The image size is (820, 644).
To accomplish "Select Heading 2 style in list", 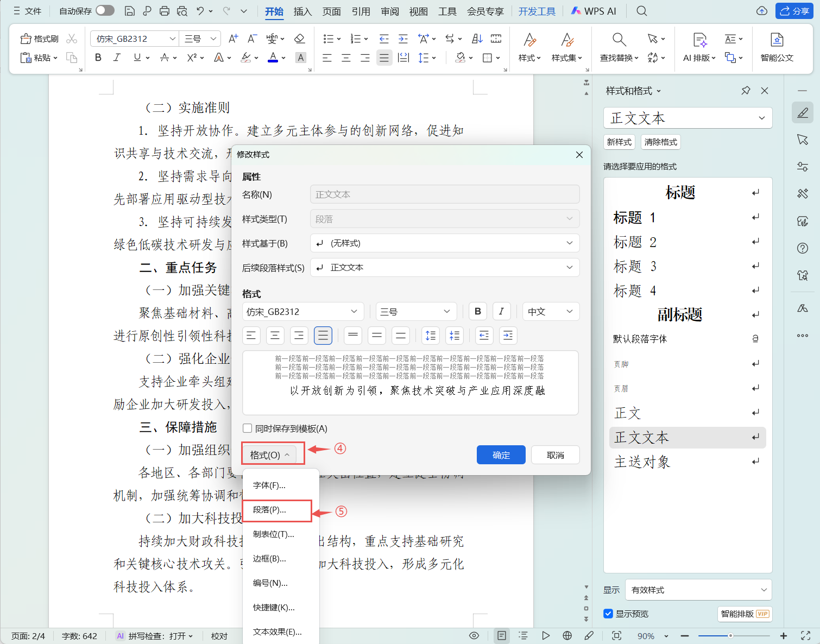I will pyautogui.click(x=635, y=242).
